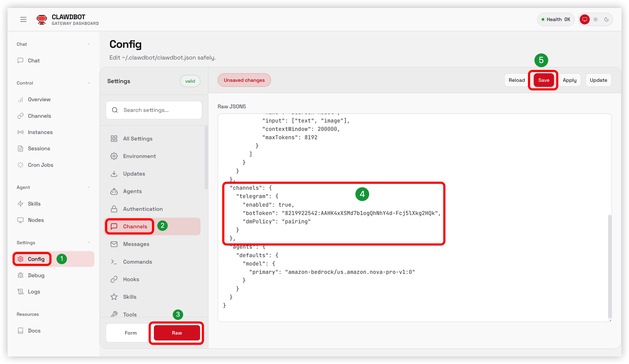Click the Clawdbot lobster logo
The width and height of the screenshot is (629, 364).
pyautogui.click(x=41, y=19)
